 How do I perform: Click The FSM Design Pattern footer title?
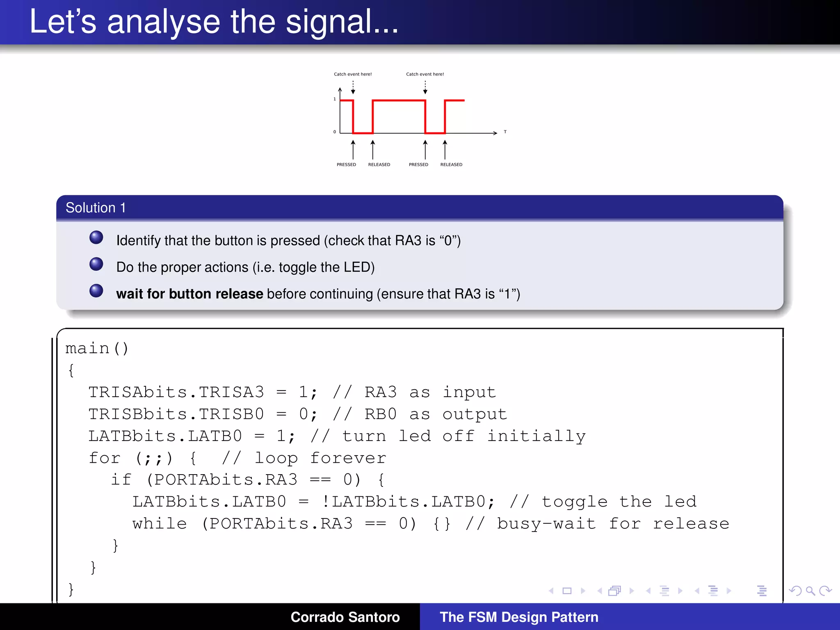coord(519,617)
